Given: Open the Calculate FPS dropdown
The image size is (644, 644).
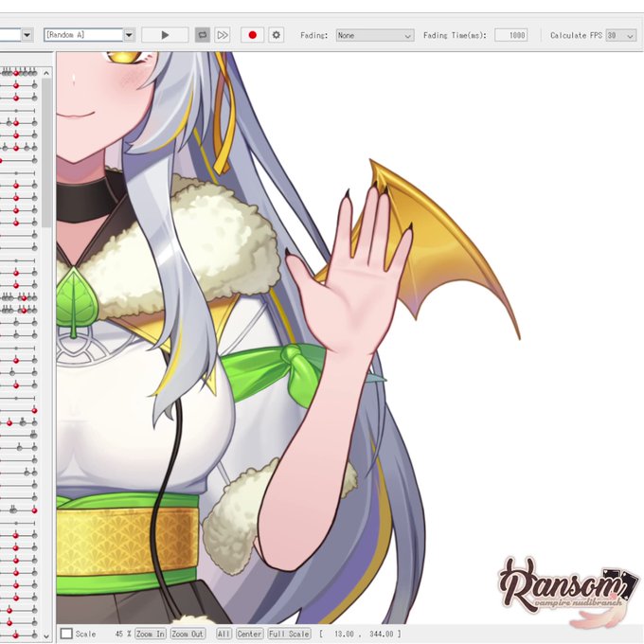Looking at the screenshot, I should pyautogui.click(x=620, y=36).
